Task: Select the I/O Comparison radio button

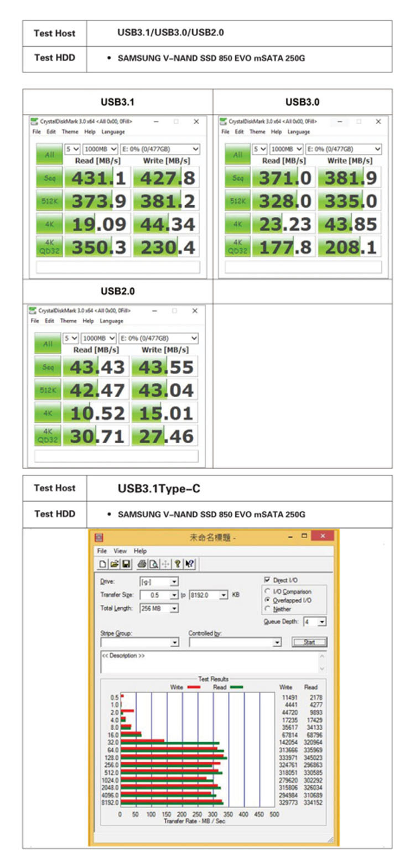Action: (x=267, y=591)
